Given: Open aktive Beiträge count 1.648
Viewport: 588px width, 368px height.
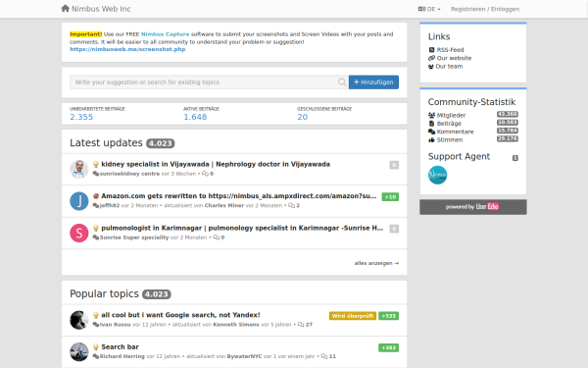Looking at the screenshot, I should [195, 117].
